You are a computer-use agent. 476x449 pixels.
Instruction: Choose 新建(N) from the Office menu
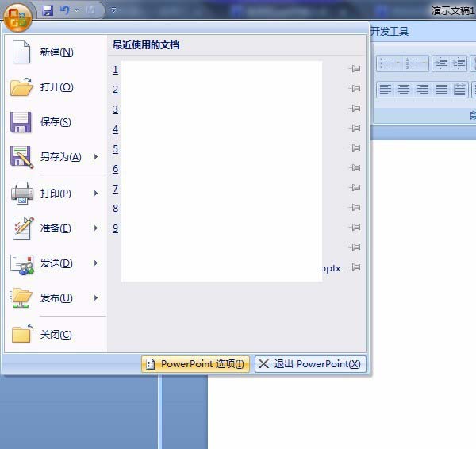56,52
